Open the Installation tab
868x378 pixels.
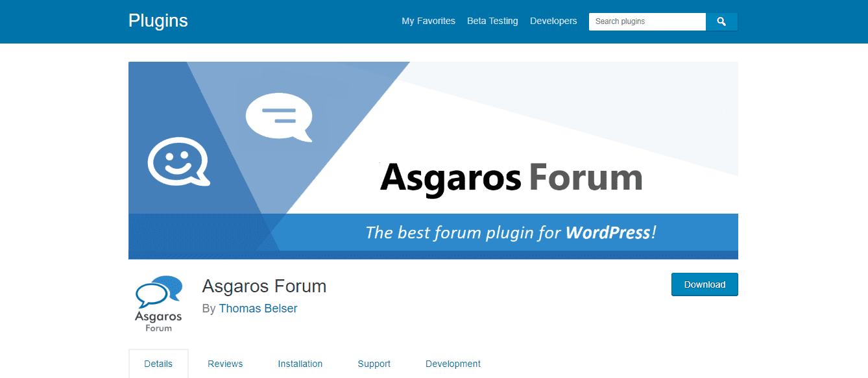point(300,364)
